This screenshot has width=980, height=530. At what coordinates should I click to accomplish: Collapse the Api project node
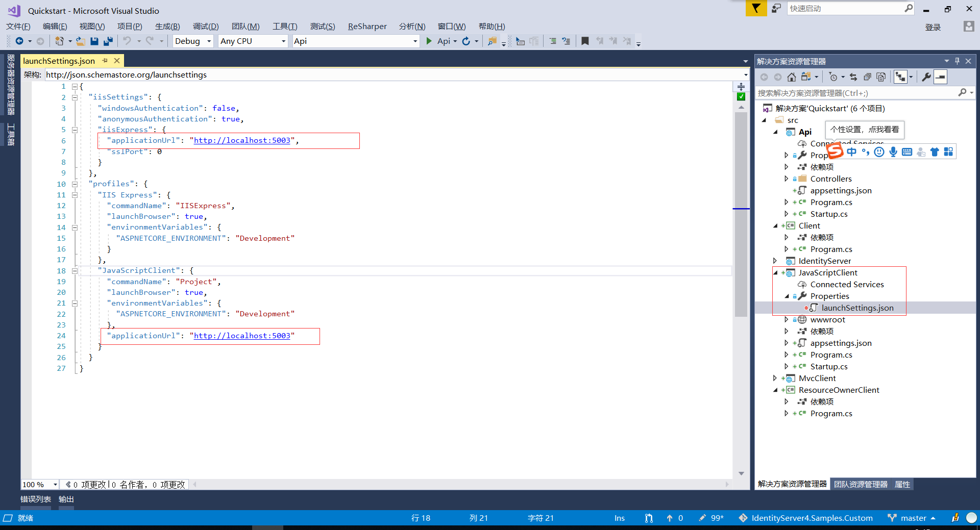775,132
